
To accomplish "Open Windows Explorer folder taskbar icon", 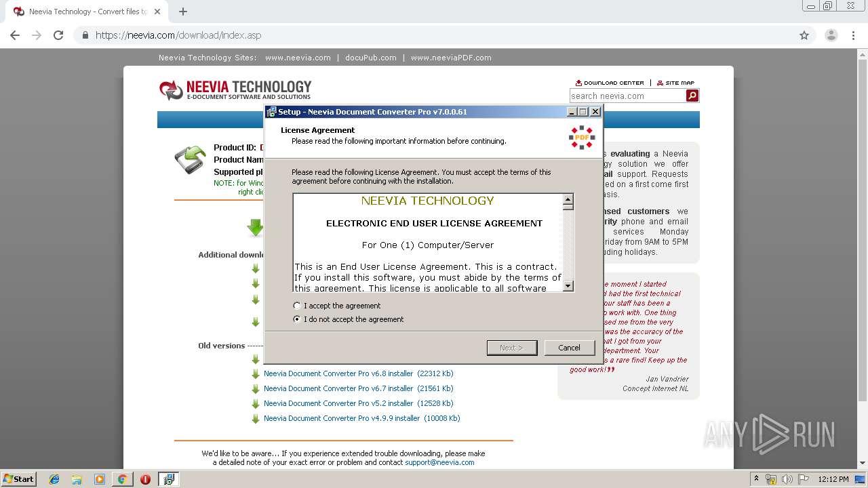I will click(x=77, y=479).
